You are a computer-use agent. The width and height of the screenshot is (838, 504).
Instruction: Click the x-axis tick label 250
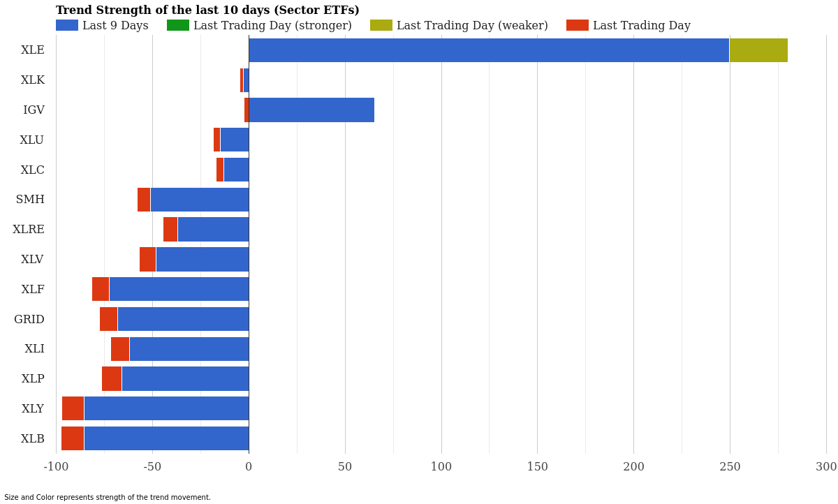tap(730, 467)
